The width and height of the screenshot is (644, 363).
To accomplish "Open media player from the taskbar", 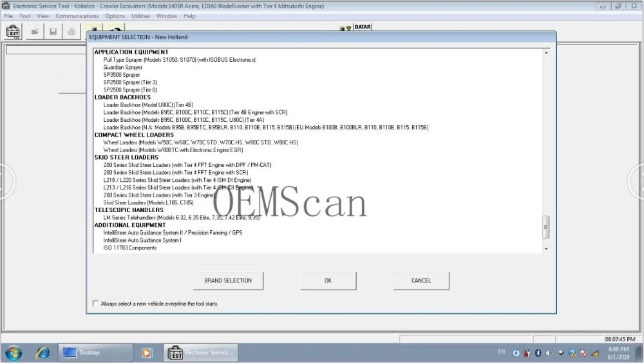I will tap(147, 353).
